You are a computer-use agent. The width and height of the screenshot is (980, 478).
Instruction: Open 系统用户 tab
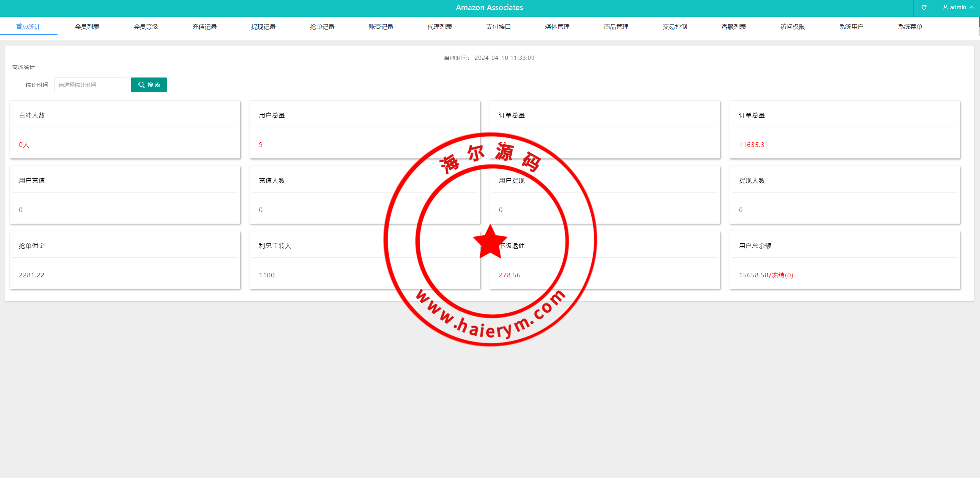[851, 26]
